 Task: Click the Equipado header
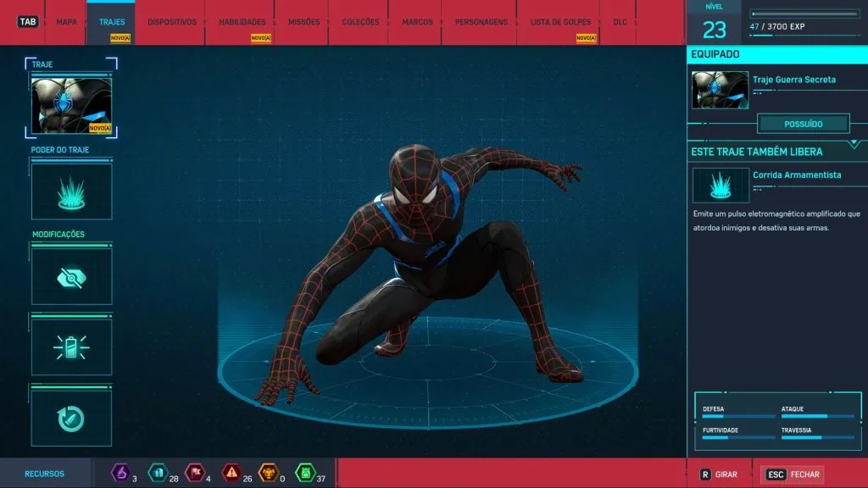[715, 54]
